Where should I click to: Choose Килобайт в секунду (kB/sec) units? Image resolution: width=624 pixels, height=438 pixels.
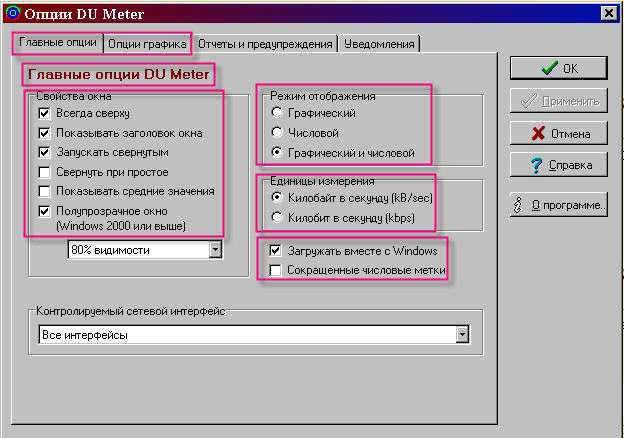click(x=277, y=197)
